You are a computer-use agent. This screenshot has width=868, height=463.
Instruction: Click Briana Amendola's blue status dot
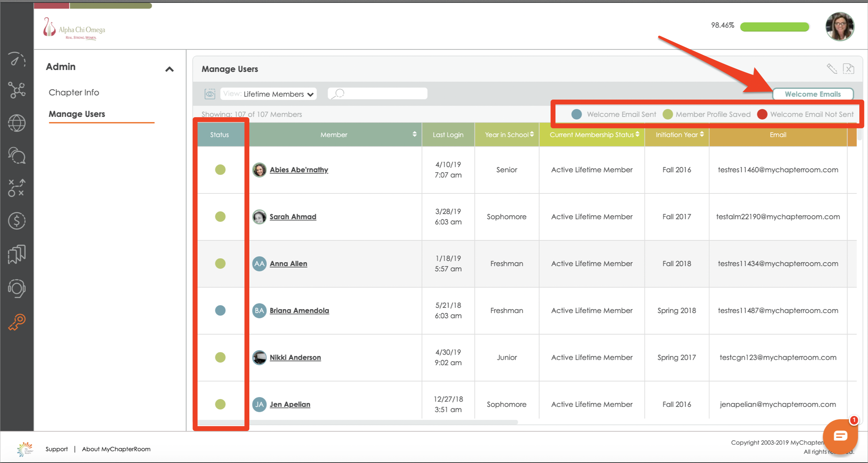pyautogui.click(x=220, y=310)
